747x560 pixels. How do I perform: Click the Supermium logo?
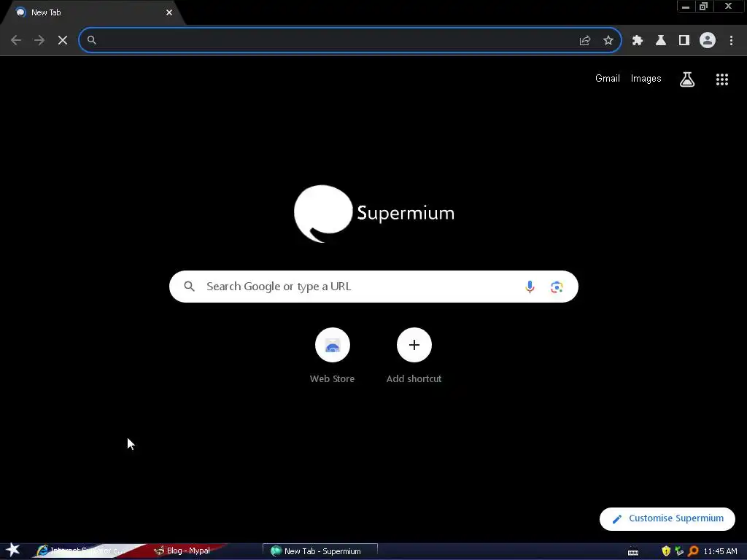[374, 214]
